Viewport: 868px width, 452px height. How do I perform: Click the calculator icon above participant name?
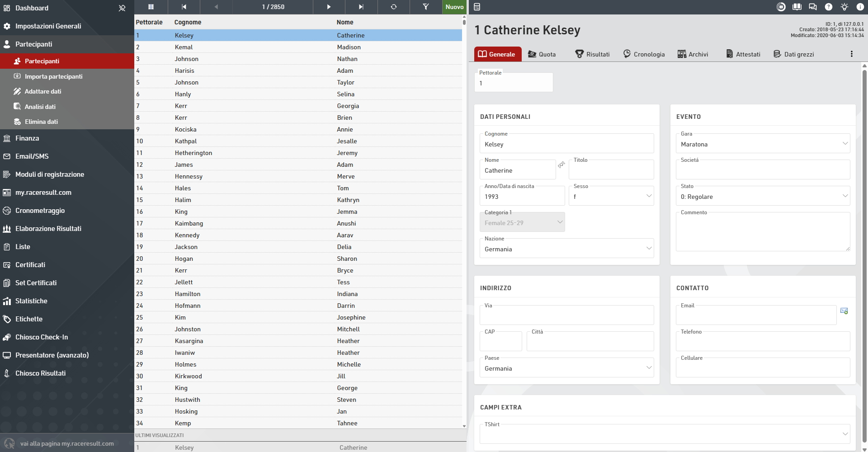pyautogui.click(x=477, y=7)
